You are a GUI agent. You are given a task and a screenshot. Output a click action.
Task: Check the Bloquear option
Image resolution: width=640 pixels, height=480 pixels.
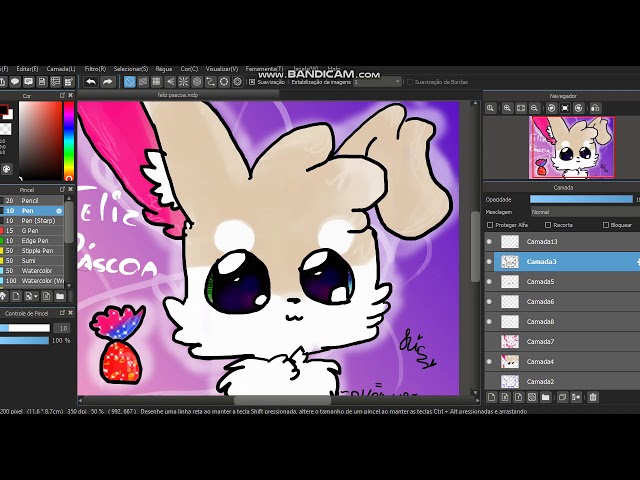606,225
